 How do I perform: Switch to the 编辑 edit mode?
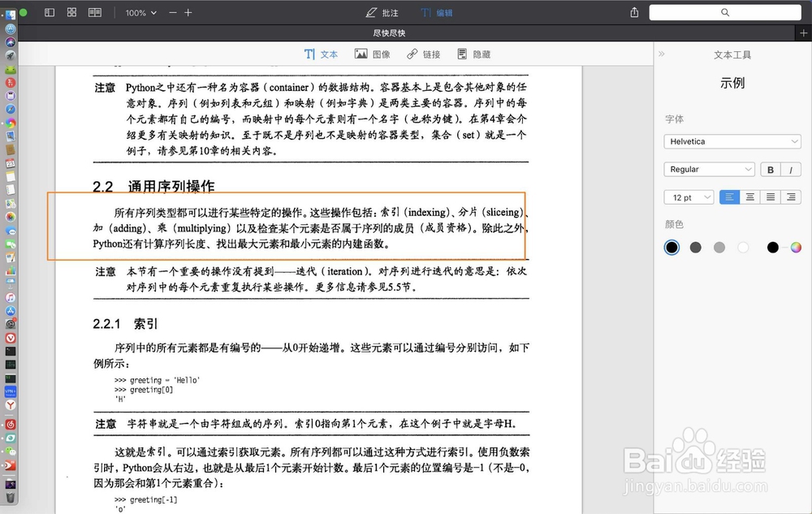(437, 13)
